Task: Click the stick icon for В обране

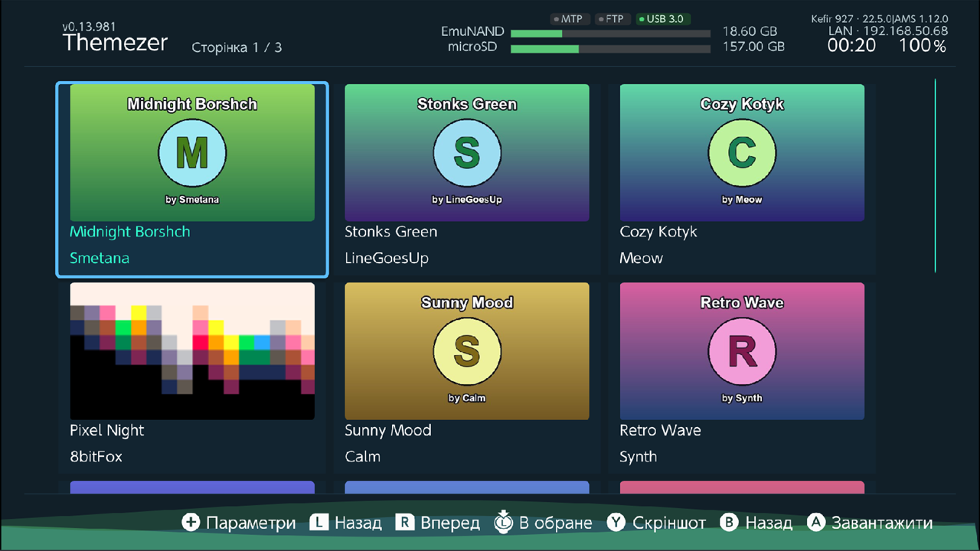Action: [x=503, y=522]
